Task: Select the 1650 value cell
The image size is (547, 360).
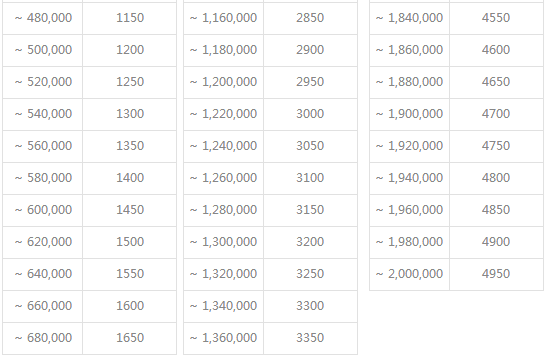Action: click(129, 338)
